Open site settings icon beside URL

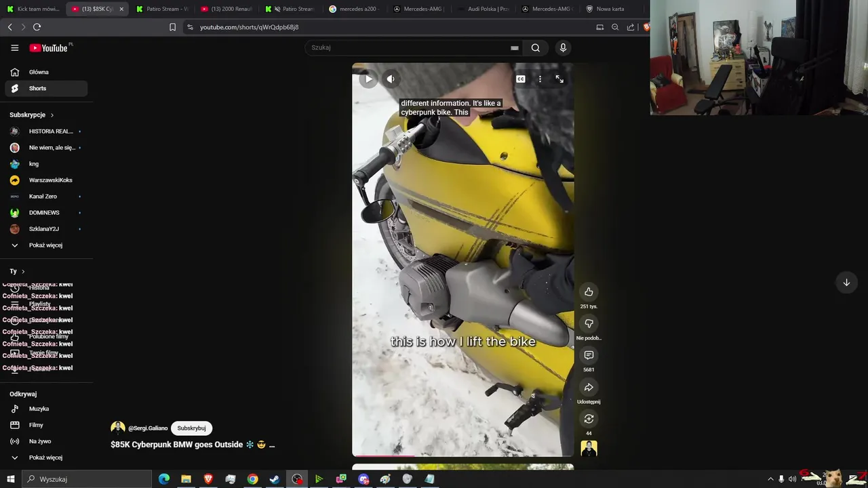pyautogui.click(x=190, y=27)
